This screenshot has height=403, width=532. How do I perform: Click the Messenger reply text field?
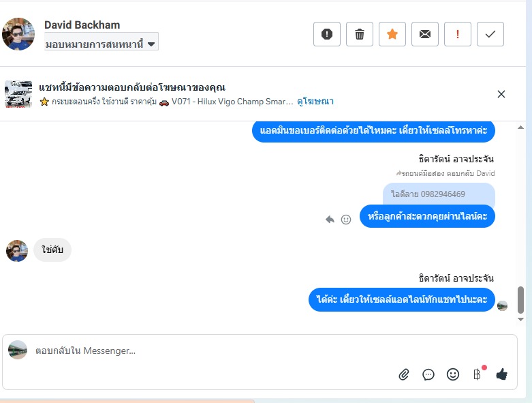coord(204,350)
